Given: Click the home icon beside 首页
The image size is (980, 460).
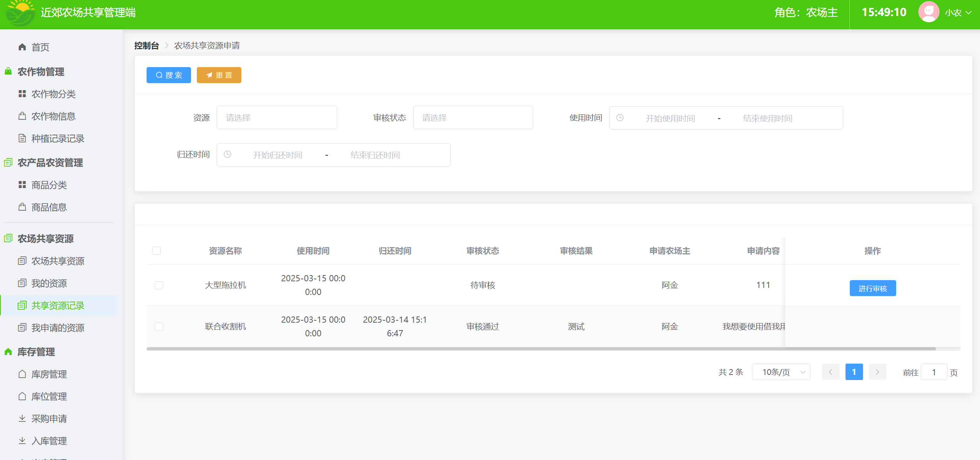Looking at the screenshot, I should pyautogui.click(x=22, y=47).
